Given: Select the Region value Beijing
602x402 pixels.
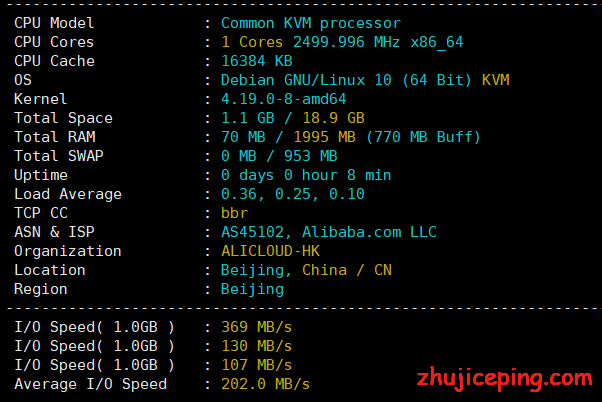Looking at the screenshot, I should point(253,290).
